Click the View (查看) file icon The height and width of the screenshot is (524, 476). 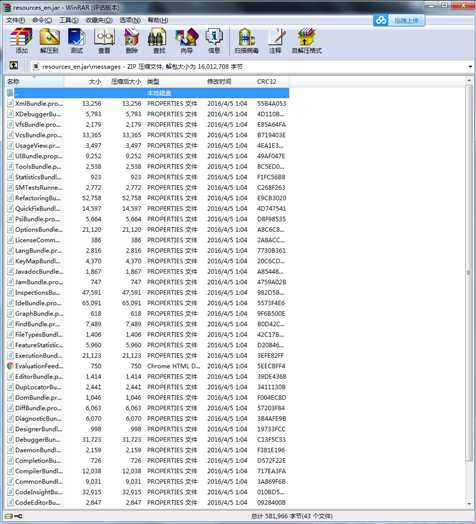(104, 40)
